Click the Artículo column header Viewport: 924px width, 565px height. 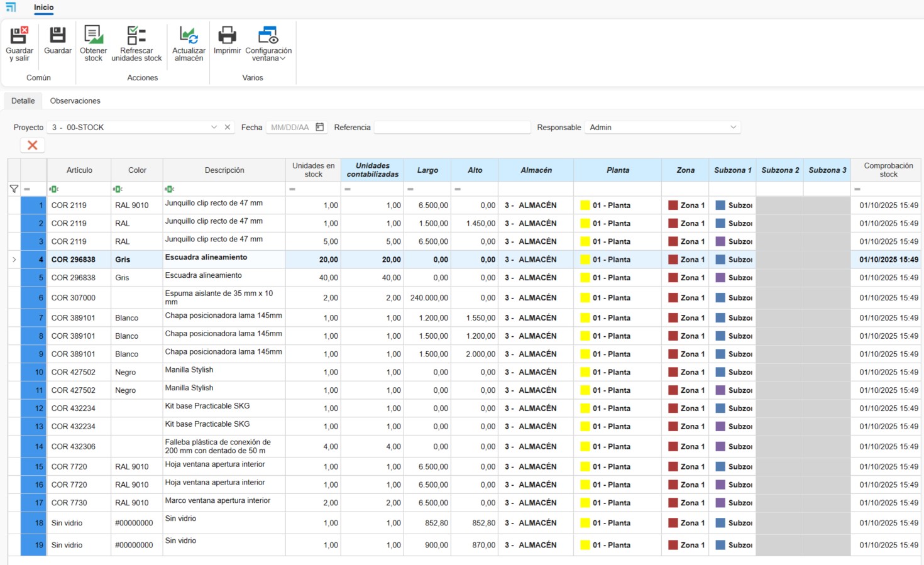[79, 170]
